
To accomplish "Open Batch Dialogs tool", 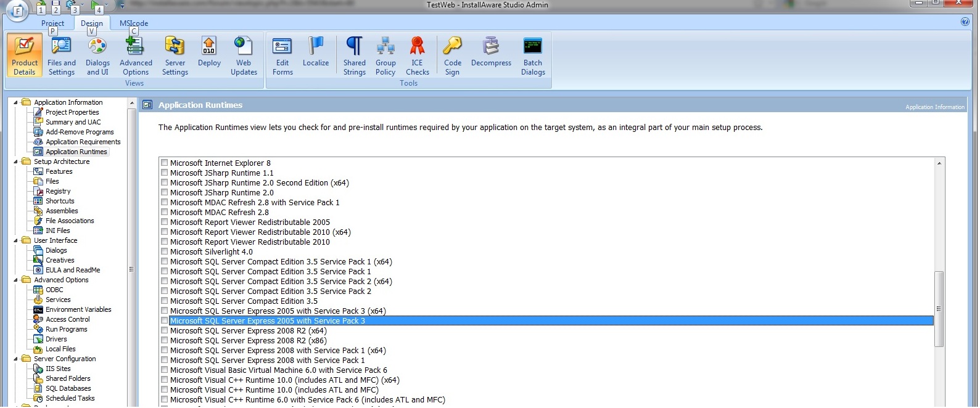I will 533,55.
